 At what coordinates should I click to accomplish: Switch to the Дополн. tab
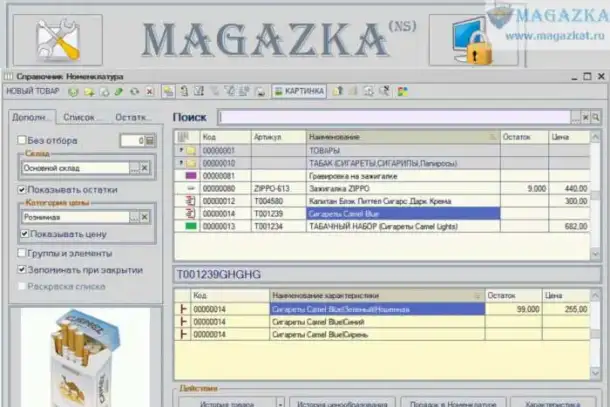pos(32,117)
